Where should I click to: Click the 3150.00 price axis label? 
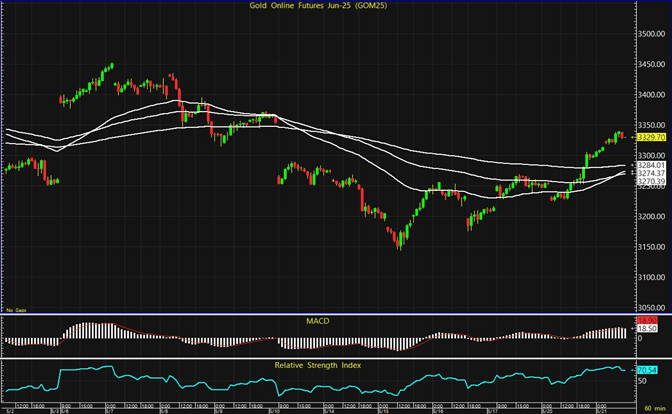coord(650,247)
